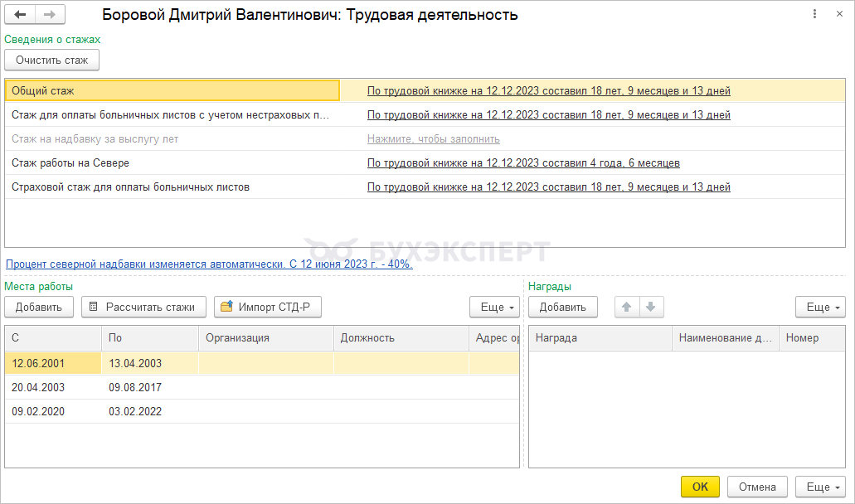Click the folder icon on Импорт СТД-Р
Image resolution: width=855 pixels, height=504 pixels.
(x=226, y=306)
